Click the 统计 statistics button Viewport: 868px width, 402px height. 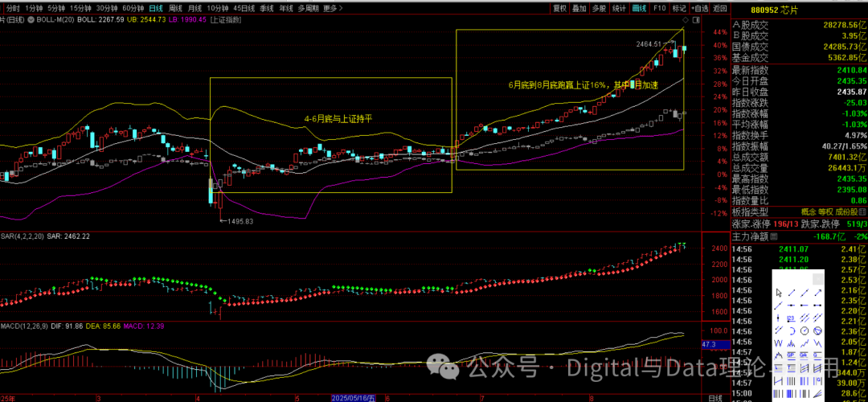[620, 8]
